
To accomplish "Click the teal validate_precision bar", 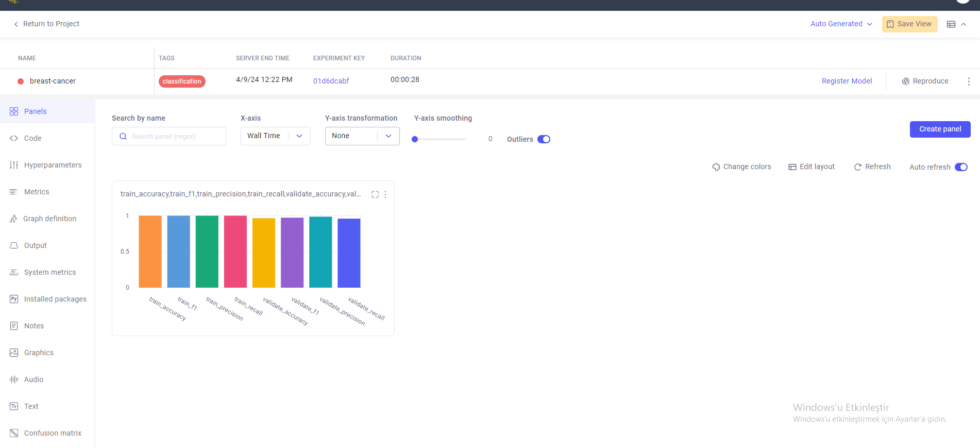I will pyautogui.click(x=320, y=252).
